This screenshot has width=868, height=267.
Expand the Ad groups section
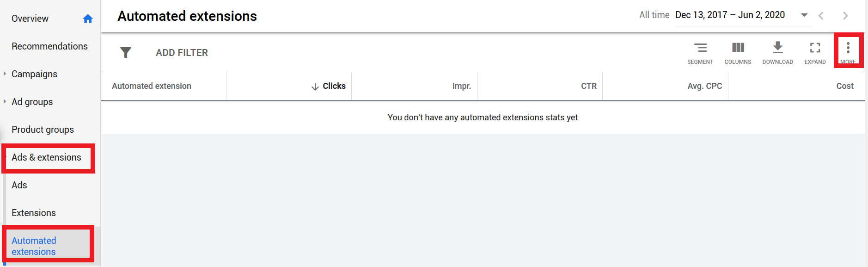pos(5,101)
